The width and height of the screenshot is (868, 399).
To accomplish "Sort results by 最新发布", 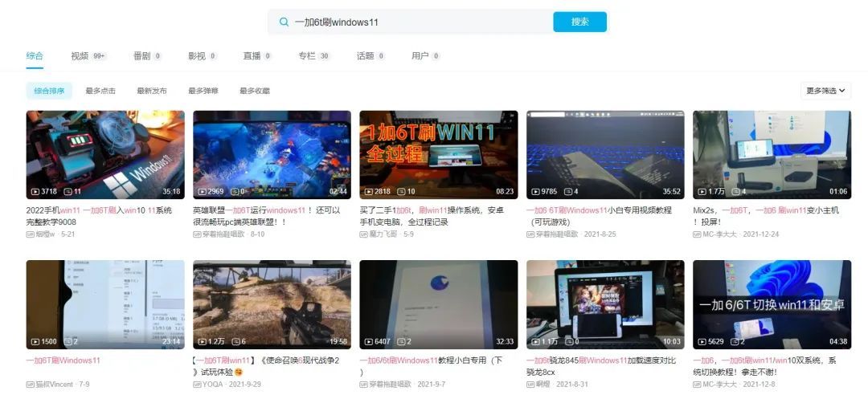I will [152, 91].
